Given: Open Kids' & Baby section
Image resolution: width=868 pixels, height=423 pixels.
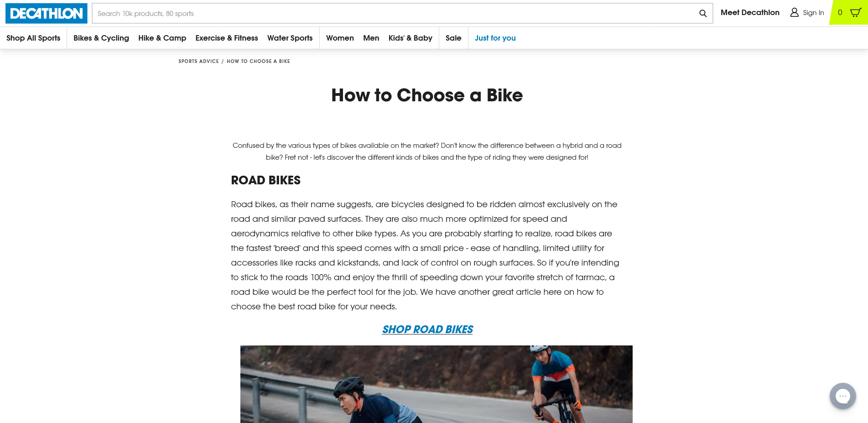Looking at the screenshot, I should click(x=411, y=38).
